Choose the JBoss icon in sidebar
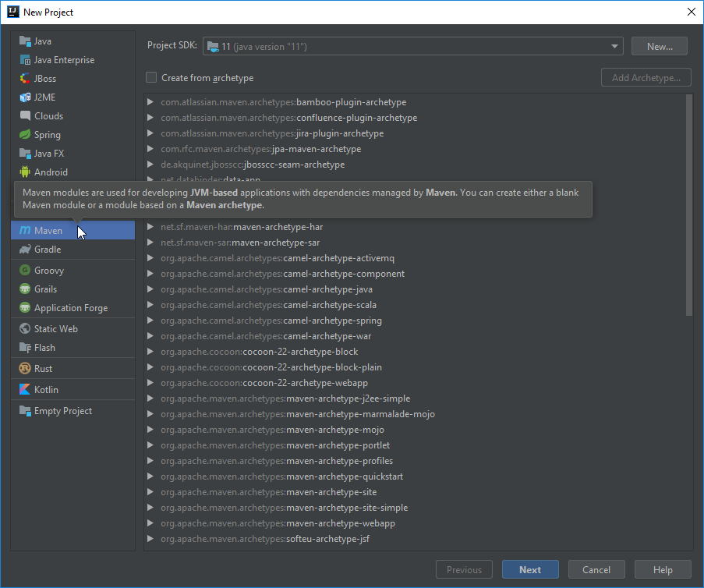The width and height of the screenshot is (704, 588). coord(25,79)
